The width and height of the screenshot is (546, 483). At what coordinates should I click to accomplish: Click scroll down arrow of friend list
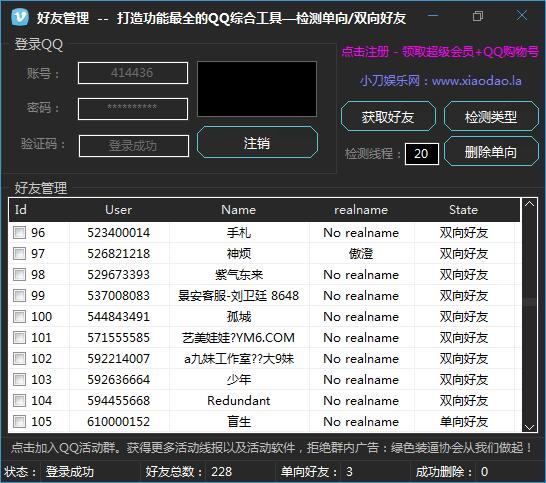click(x=529, y=427)
